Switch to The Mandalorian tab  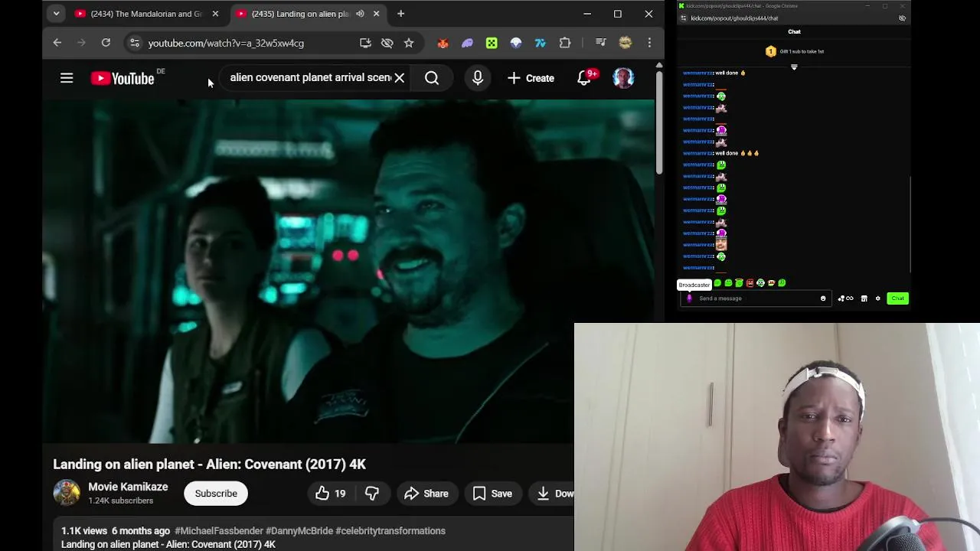pos(145,14)
